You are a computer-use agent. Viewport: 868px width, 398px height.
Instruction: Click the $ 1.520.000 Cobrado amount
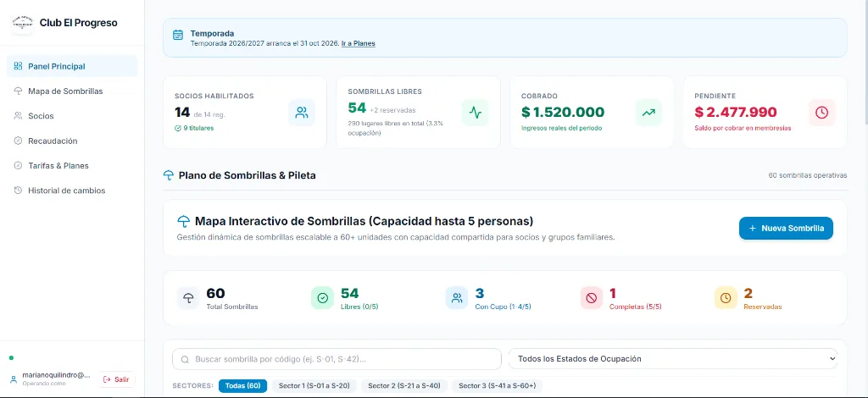(563, 113)
